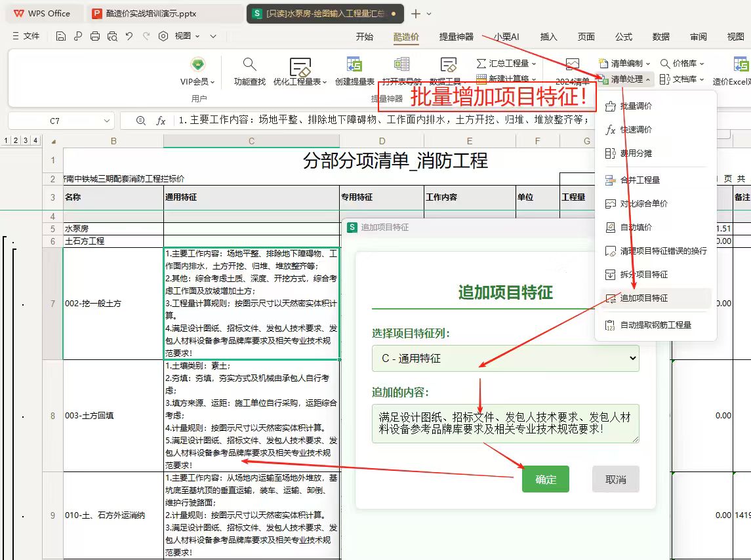Click the fx insert function icon

click(x=161, y=121)
